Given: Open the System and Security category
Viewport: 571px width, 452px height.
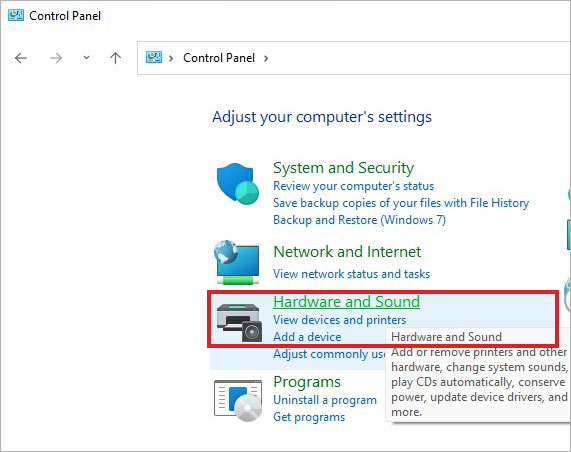Looking at the screenshot, I should coord(343,168).
